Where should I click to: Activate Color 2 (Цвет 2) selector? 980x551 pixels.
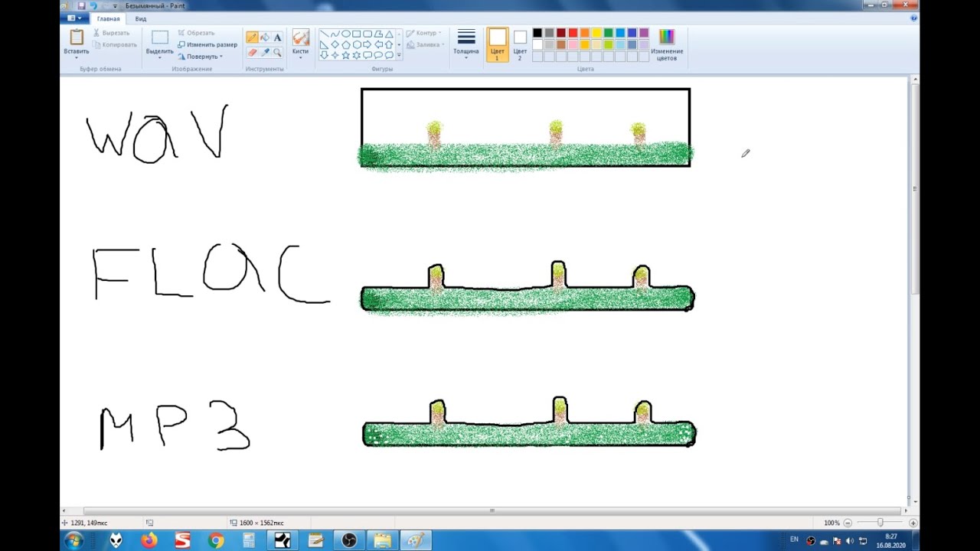pyautogui.click(x=520, y=45)
